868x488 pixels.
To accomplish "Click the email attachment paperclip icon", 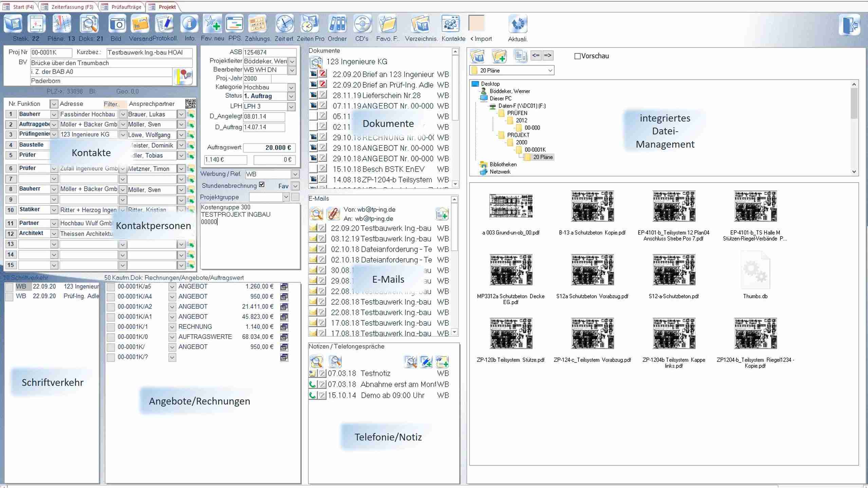I will pyautogui.click(x=333, y=214).
